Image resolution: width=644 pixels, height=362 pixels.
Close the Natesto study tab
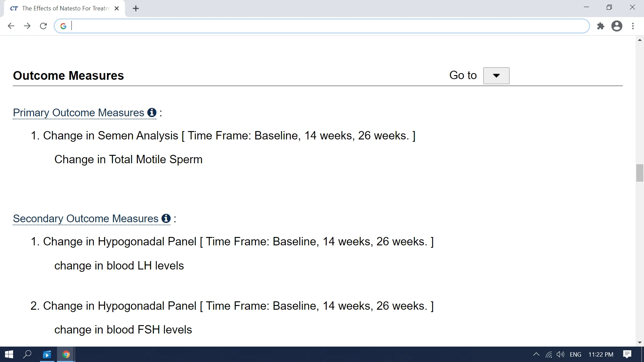coord(117,8)
